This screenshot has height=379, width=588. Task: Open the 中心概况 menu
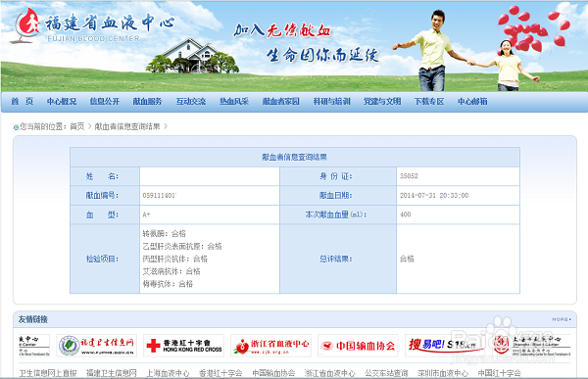coord(62,101)
